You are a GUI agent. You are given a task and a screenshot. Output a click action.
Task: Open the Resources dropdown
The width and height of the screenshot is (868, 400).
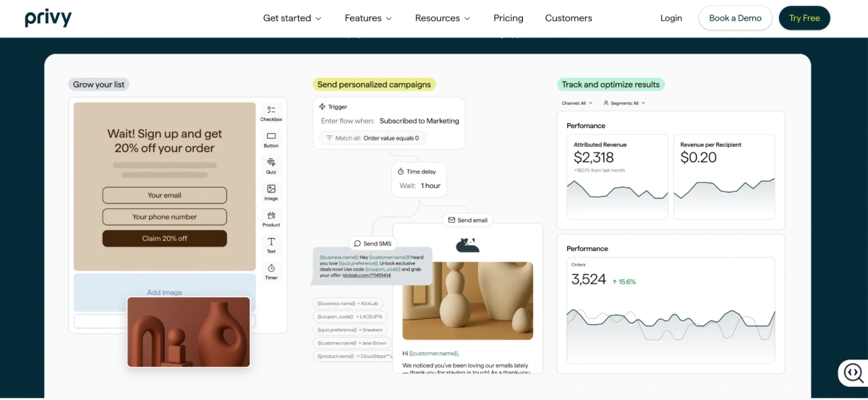tap(443, 18)
